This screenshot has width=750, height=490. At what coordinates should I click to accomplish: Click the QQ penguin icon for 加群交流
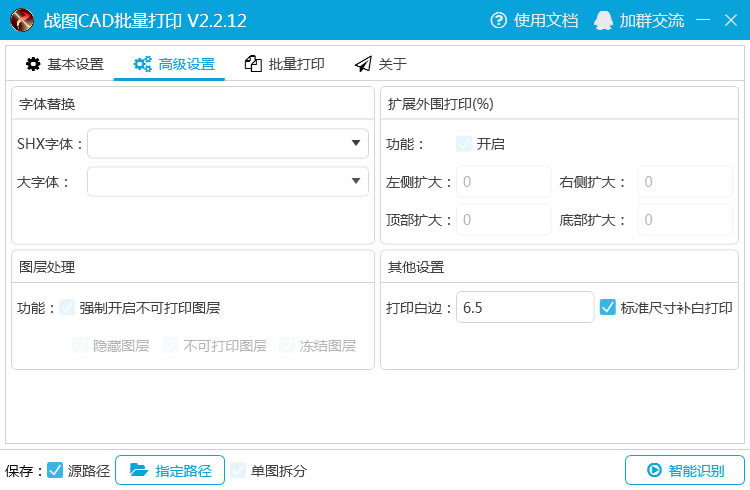point(603,20)
